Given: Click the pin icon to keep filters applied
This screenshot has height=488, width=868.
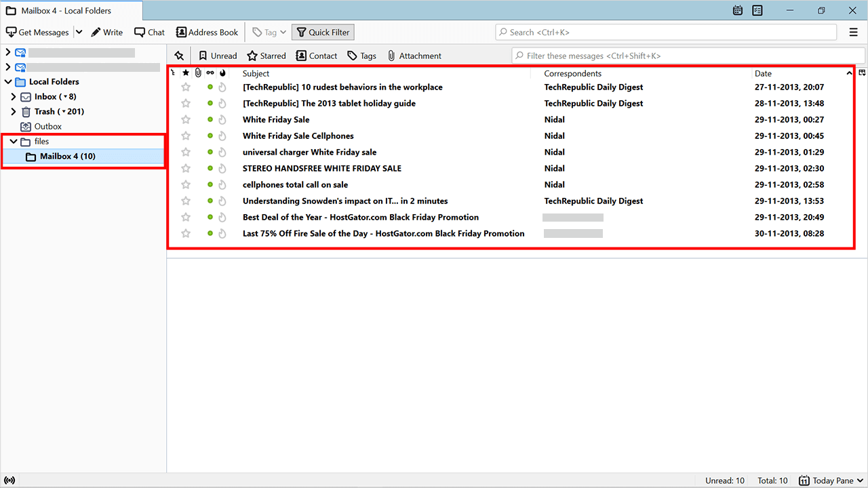Looking at the screenshot, I should 179,56.
